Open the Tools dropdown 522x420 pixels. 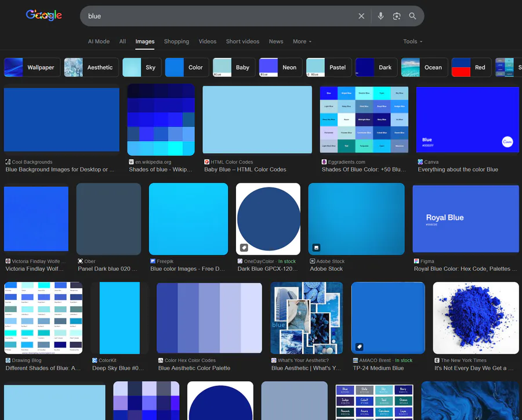coord(413,42)
